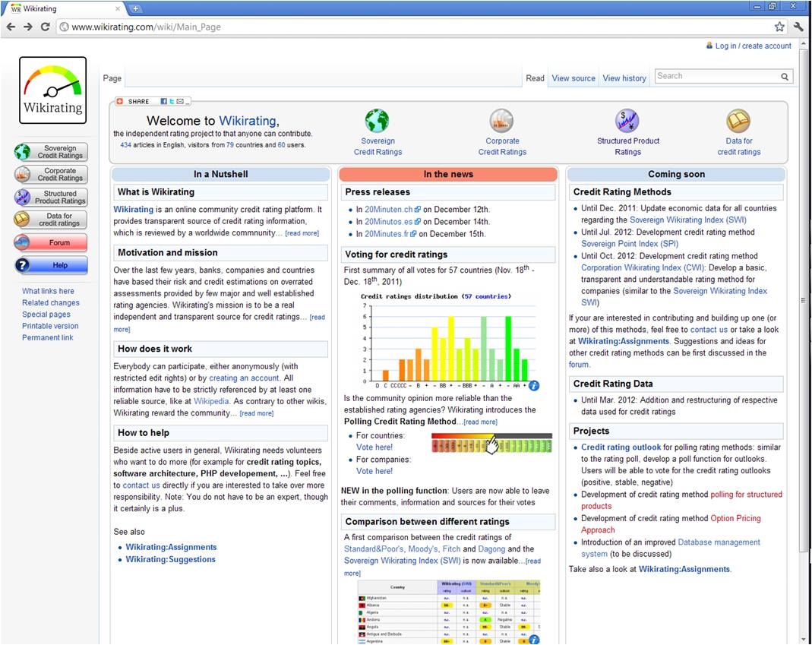
Task: Click the coin icon for Structured Product Ratings
Action: tap(628, 120)
